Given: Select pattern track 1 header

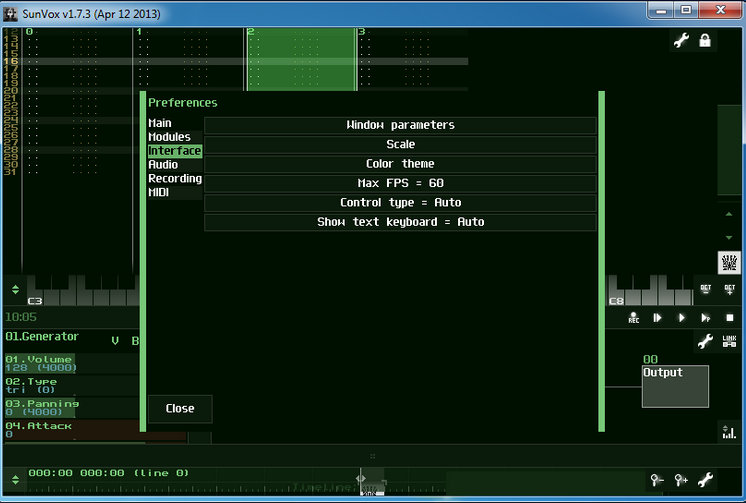Looking at the screenshot, I should point(139,31).
